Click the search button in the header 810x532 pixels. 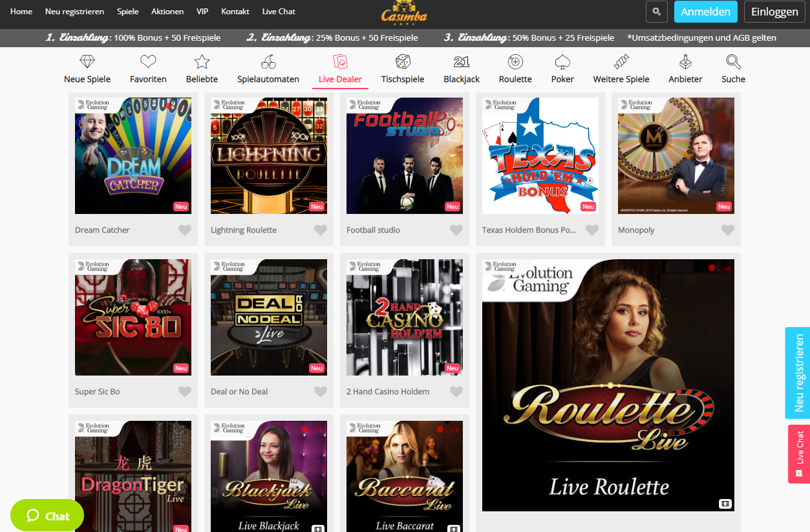click(657, 12)
